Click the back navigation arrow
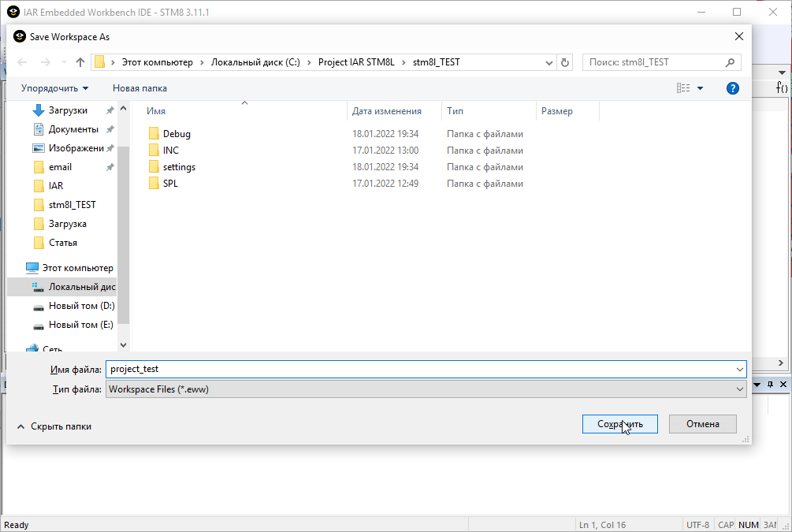The height and width of the screenshot is (532, 792). pos(22,62)
